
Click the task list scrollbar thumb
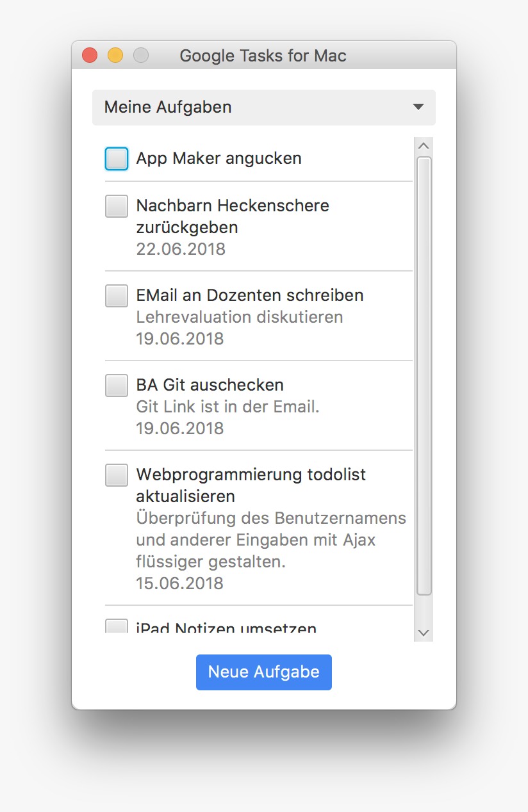click(x=424, y=375)
